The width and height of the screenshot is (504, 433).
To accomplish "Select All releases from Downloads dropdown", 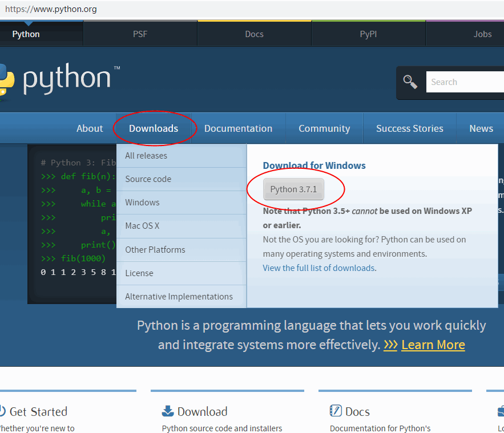I will point(182,156).
